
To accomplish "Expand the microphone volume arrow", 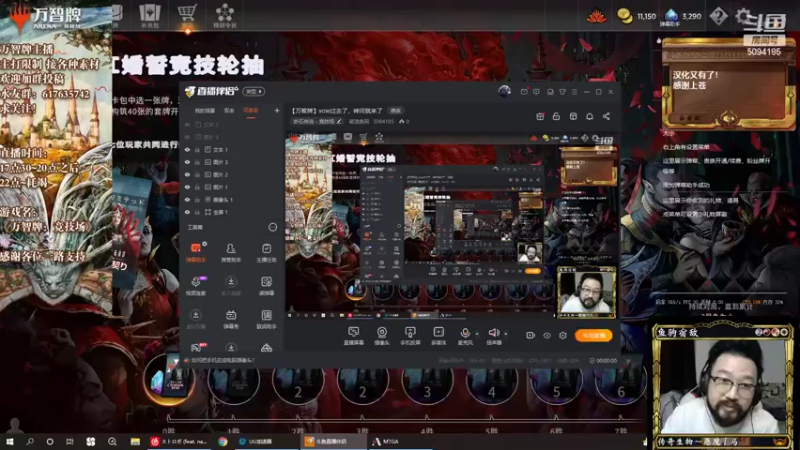I will click(477, 334).
